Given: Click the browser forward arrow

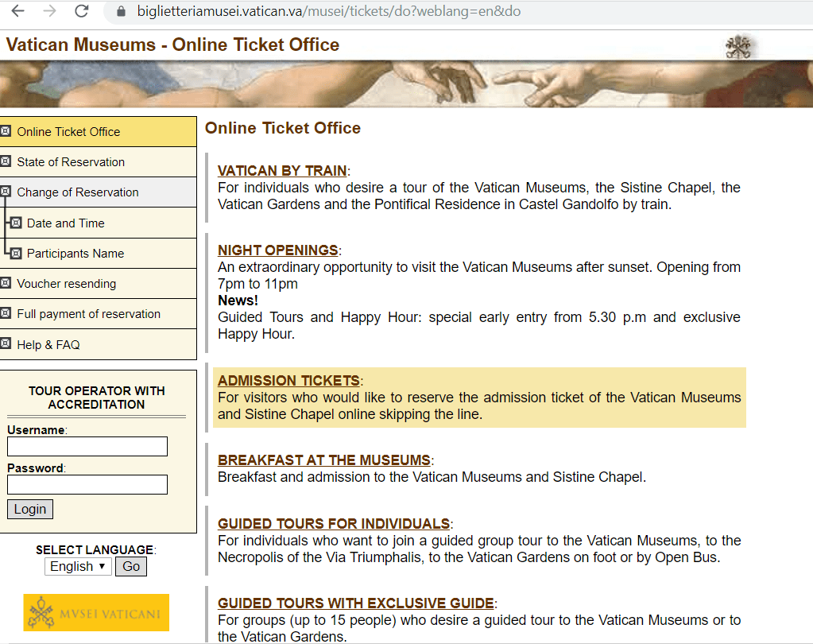Looking at the screenshot, I should pyautogui.click(x=50, y=11).
